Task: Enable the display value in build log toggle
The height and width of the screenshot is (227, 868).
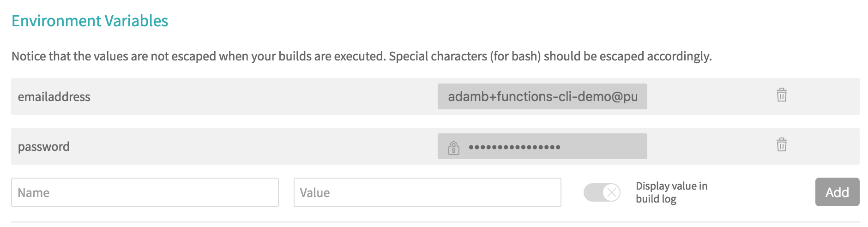Action: click(x=602, y=192)
